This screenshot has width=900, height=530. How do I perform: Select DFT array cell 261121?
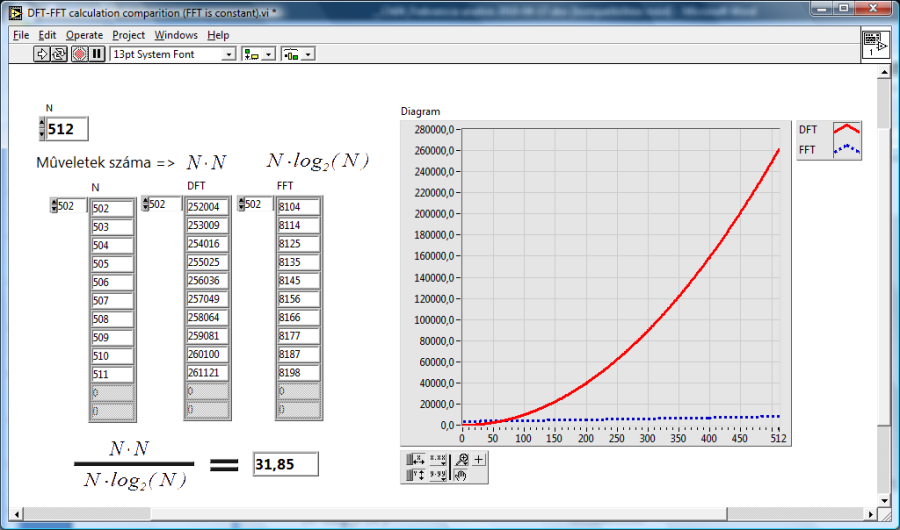pyautogui.click(x=207, y=372)
